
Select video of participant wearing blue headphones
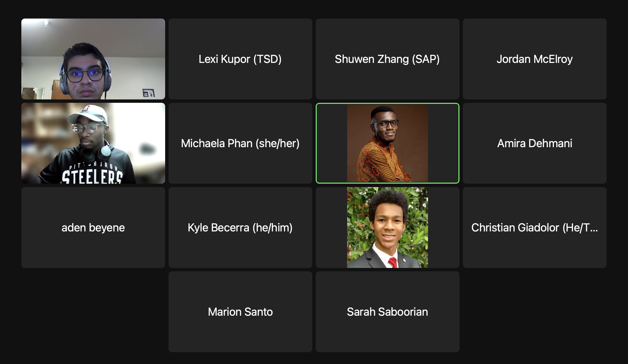point(93,59)
